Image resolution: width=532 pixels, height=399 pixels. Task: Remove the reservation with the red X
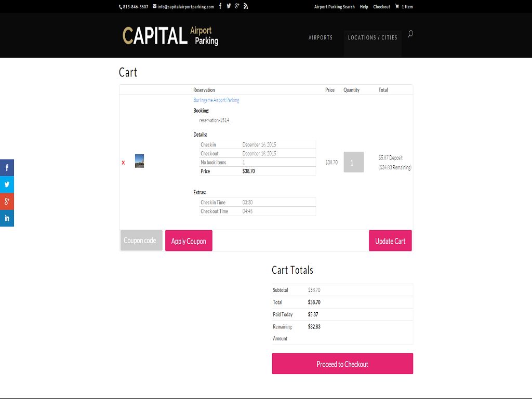point(123,163)
